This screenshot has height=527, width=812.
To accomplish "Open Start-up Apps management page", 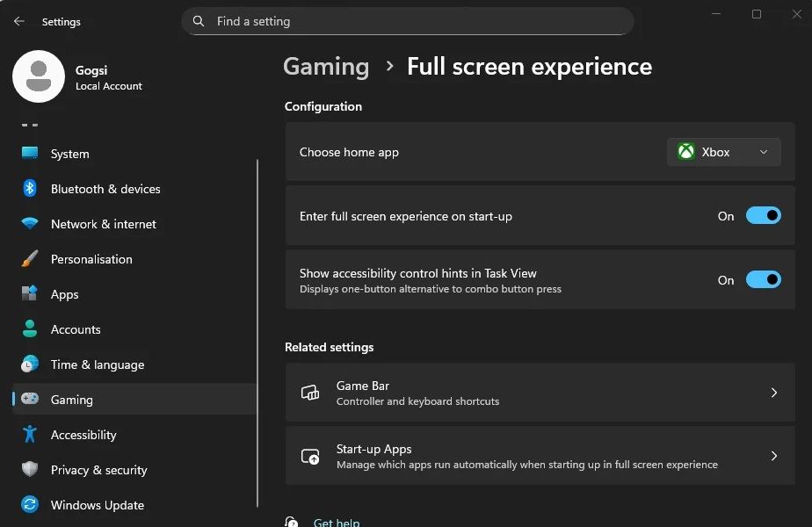I will pyautogui.click(x=540, y=456).
